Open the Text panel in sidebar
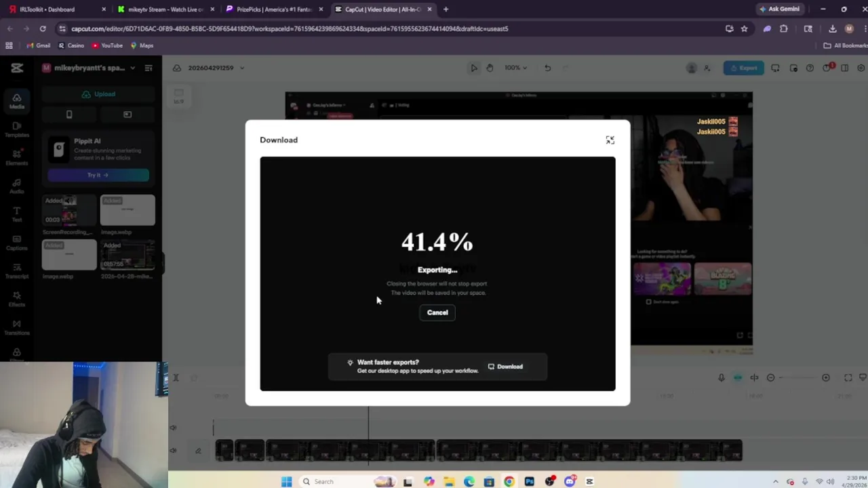This screenshot has height=488, width=868. point(17,214)
